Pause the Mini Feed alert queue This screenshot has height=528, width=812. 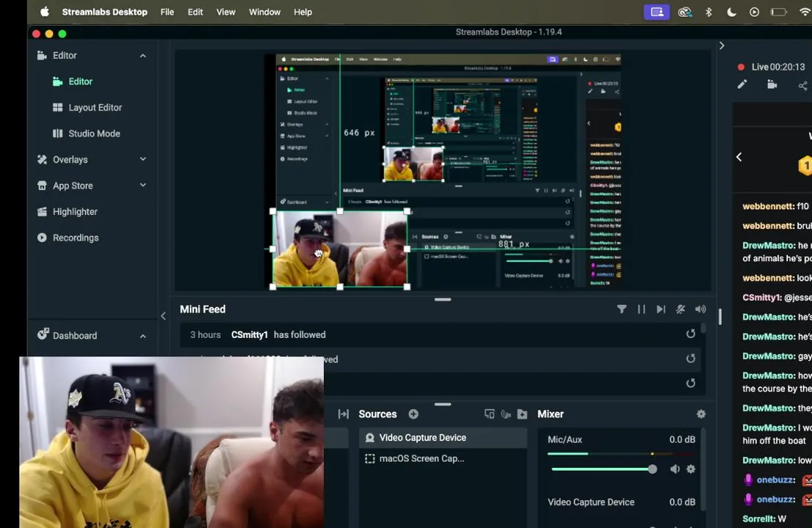point(641,309)
